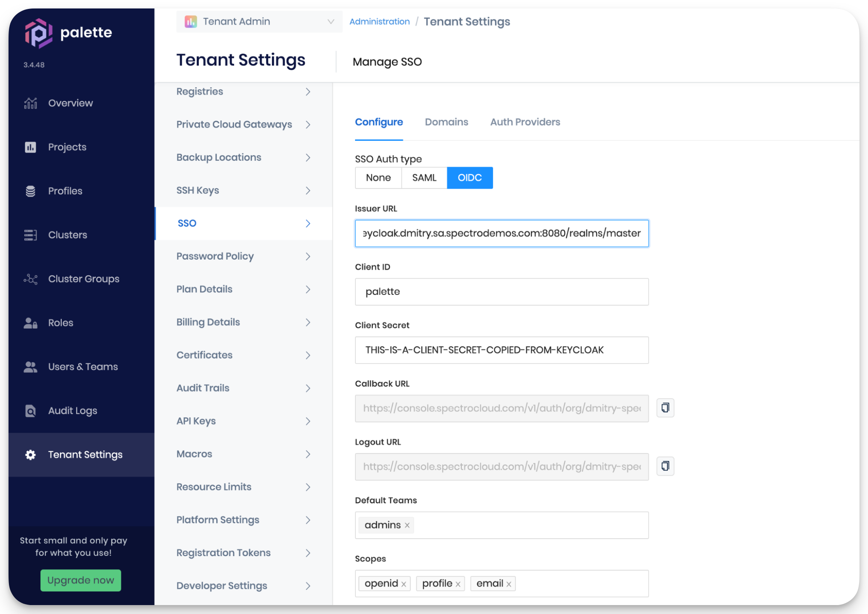868x614 pixels.
Task: Go to Administration breadcrumb link
Action: [380, 21]
